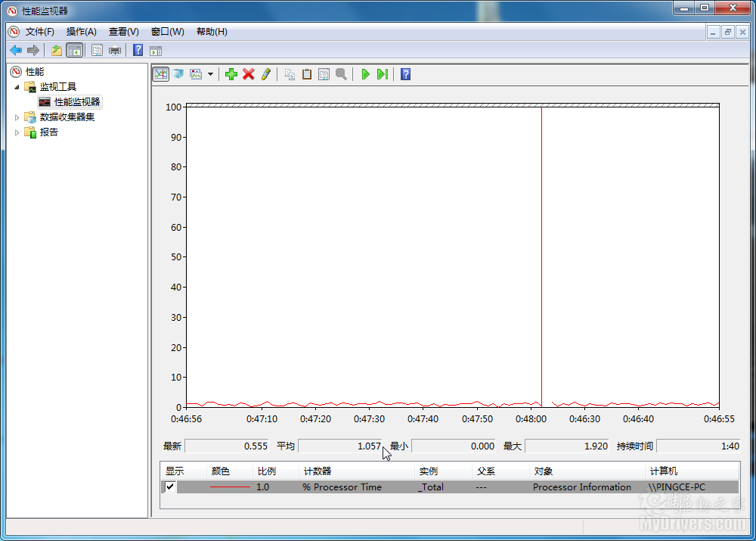The height and width of the screenshot is (541, 756).
Task: Update data with the step-forward icon
Action: [x=383, y=74]
